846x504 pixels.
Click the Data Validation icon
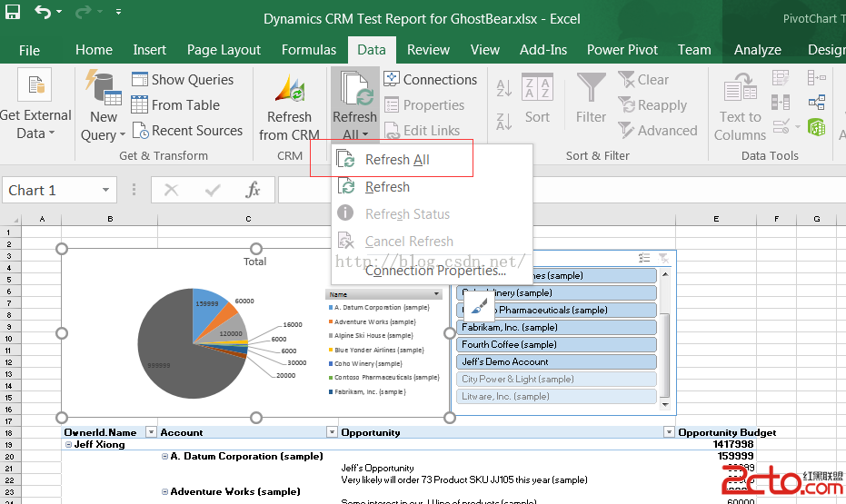click(x=781, y=126)
